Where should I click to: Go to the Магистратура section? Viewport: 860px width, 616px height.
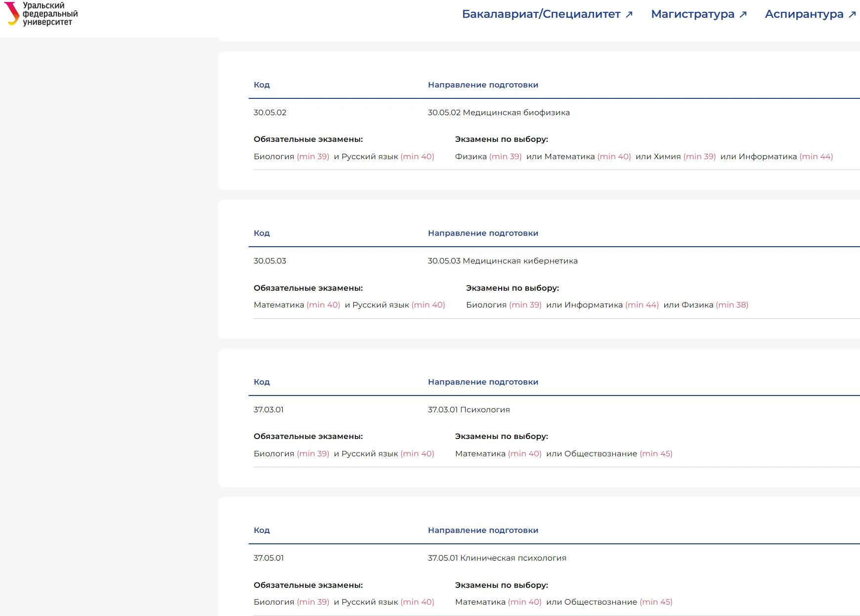click(x=692, y=14)
